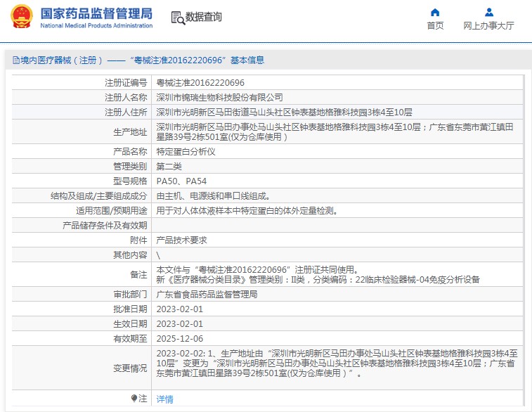Click the 注册证编号 row label

point(126,82)
